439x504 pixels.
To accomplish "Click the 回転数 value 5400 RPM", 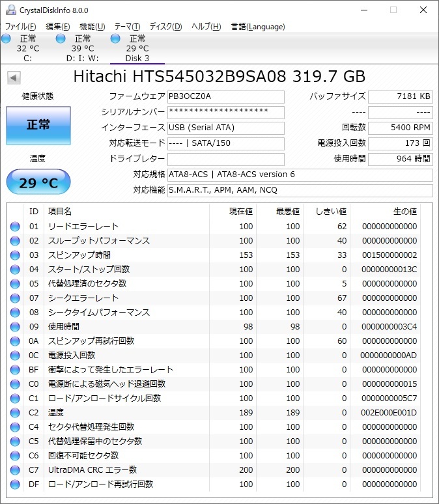I will (401, 128).
